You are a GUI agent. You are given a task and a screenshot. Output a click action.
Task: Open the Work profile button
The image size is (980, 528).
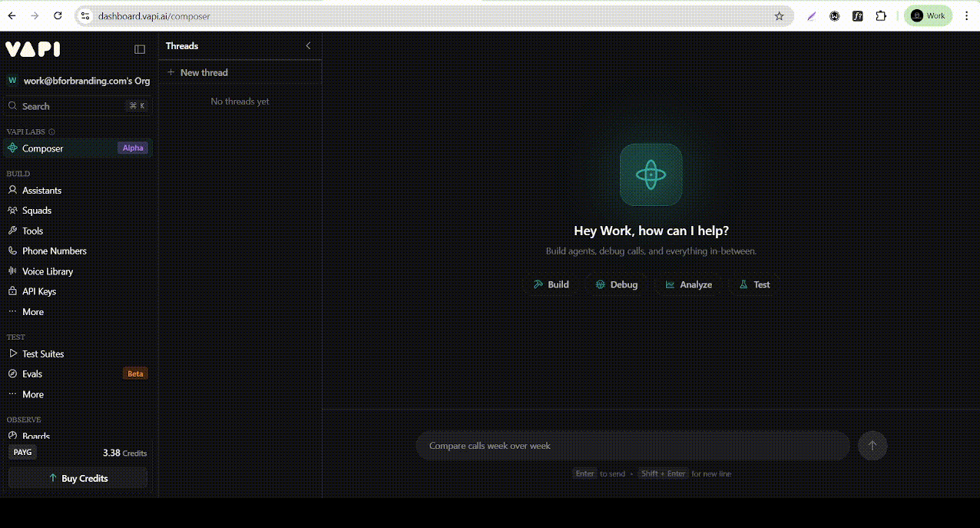928,15
